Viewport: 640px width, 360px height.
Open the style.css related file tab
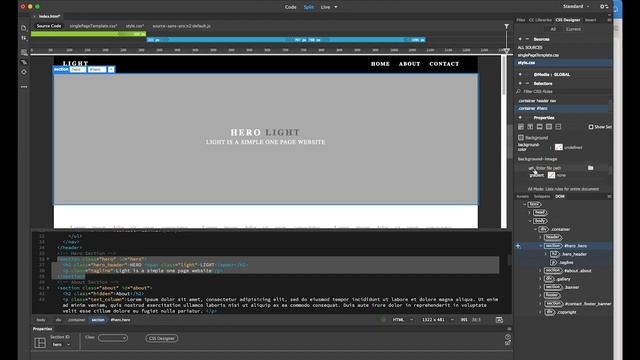pyautogui.click(x=135, y=26)
